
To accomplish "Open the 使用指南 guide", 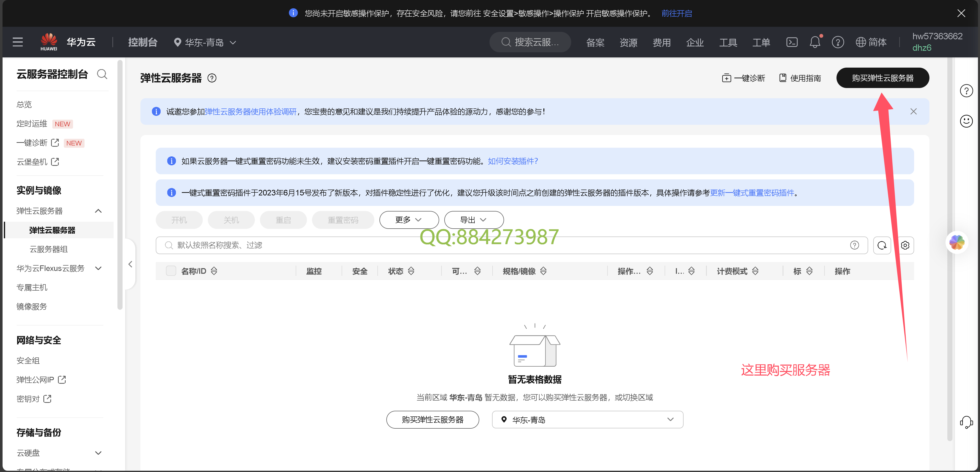I will click(x=800, y=78).
